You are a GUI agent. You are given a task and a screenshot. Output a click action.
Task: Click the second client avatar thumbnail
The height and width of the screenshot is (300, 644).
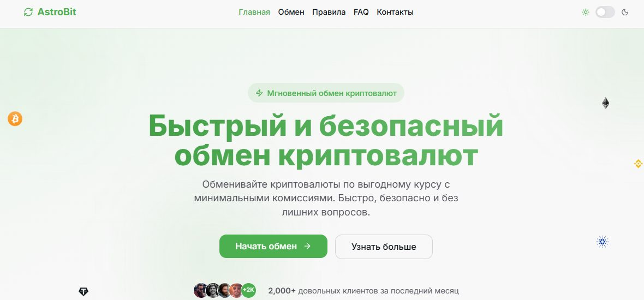[x=212, y=291]
